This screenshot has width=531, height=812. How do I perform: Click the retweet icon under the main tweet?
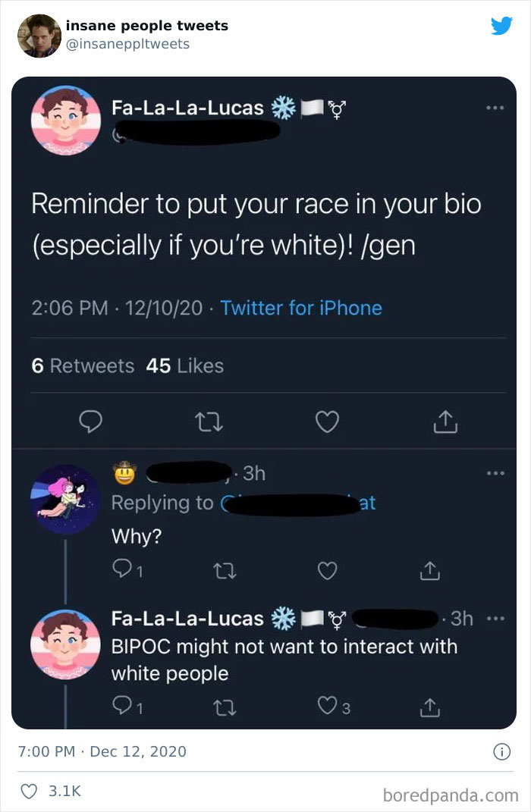[209, 422]
